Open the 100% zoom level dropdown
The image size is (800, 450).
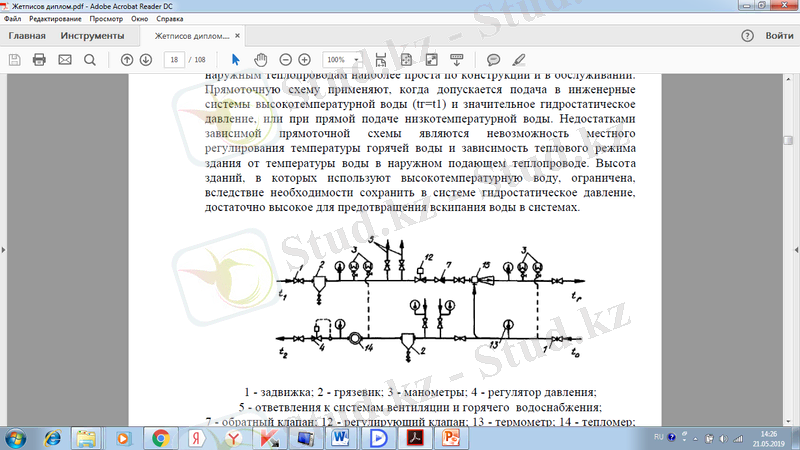(342, 59)
